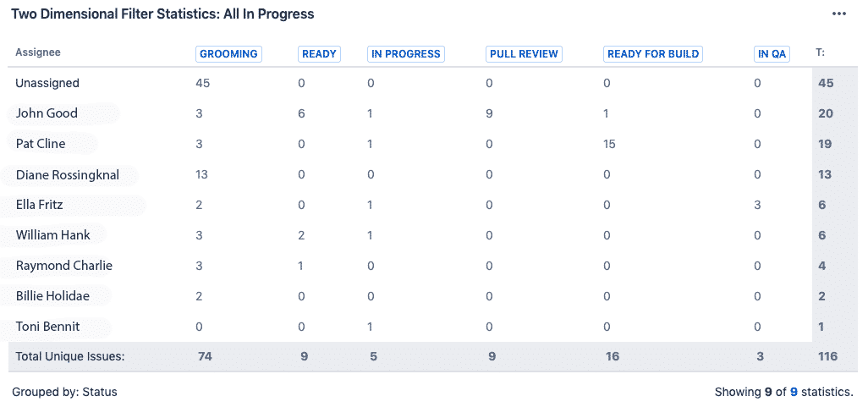Image resolution: width=868 pixels, height=407 pixels.
Task: Click the READY status column header
Action: tap(319, 53)
